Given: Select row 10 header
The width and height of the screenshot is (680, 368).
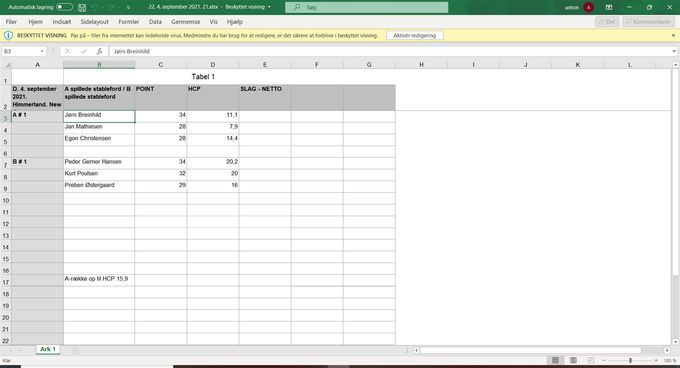Looking at the screenshot, I should [x=6, y=200].
